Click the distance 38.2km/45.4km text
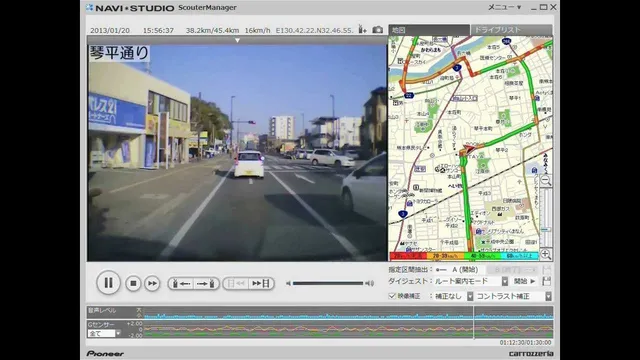The width and height of the screenshot is (640, 360). pyautogui.click(x=212, y=30)
